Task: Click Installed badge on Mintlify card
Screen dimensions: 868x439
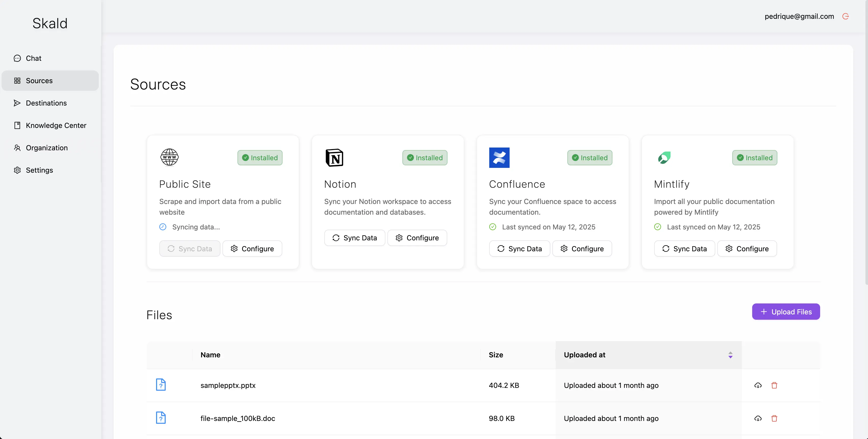Action: coord(754,157)
